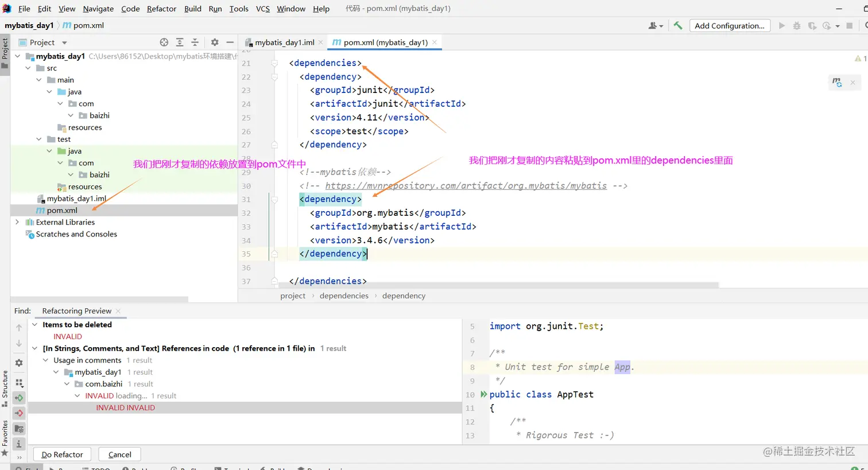Click the editor horizontal scrollbar
Viewport: 868px width, 470px height.
point(498,285)
